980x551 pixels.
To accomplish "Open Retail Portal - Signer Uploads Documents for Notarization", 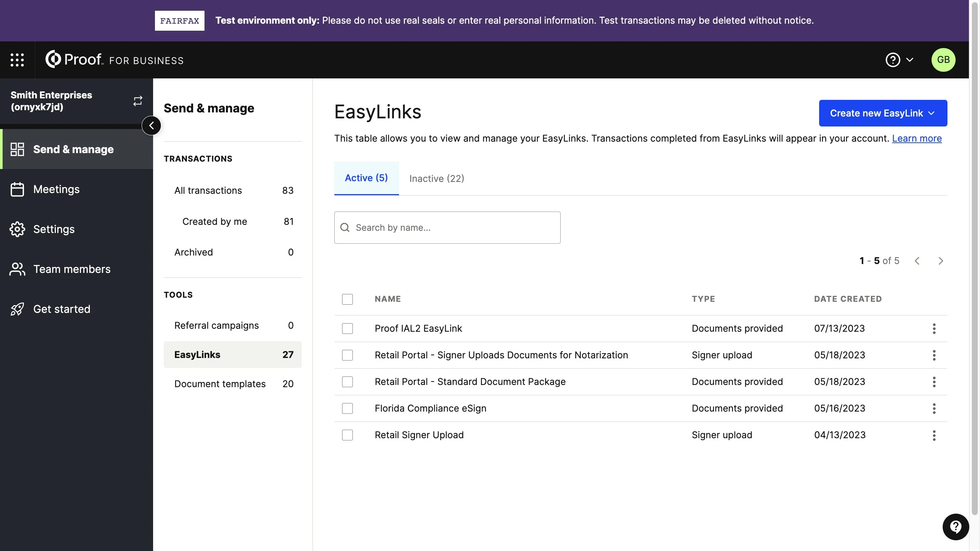I will point(501,355).
